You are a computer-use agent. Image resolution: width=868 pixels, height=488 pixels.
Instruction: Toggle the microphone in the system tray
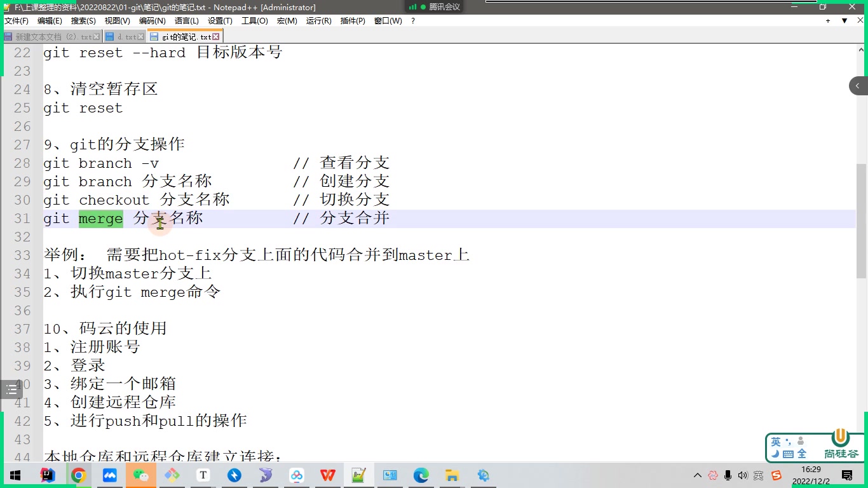click(x=728, y=475)
